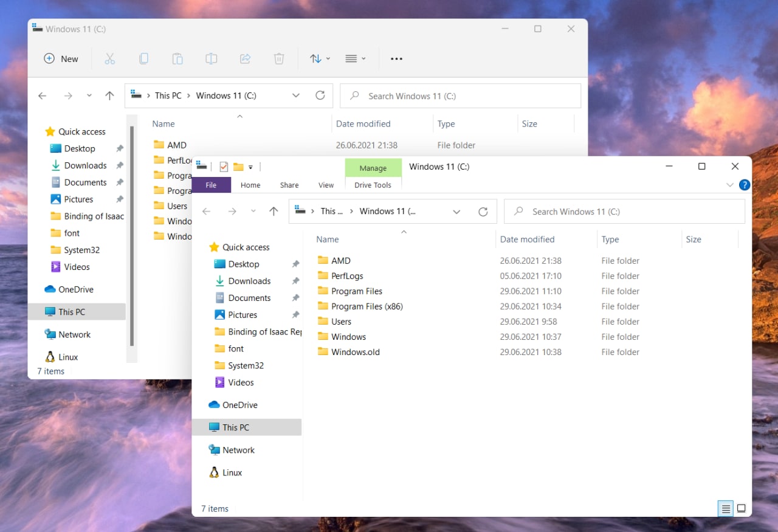Open the View ribbon tab
Viewport: 778px width, 532px height.
[x=326, y=185]
